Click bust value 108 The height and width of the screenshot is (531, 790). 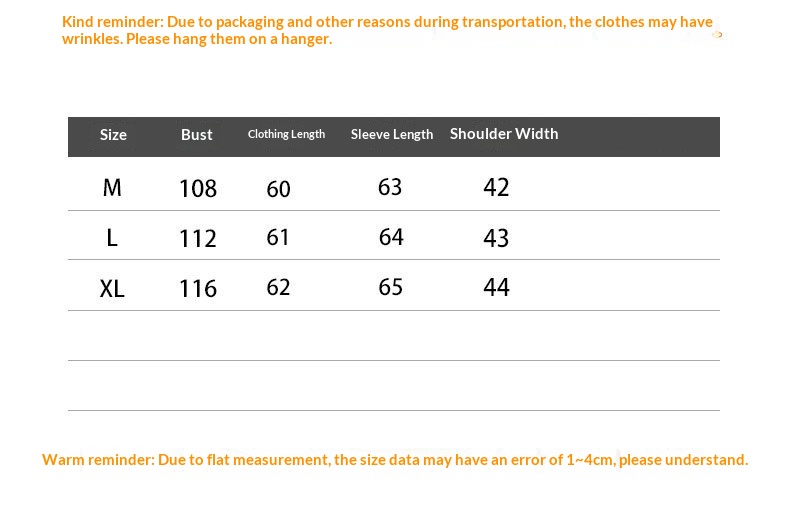point(198,188)
